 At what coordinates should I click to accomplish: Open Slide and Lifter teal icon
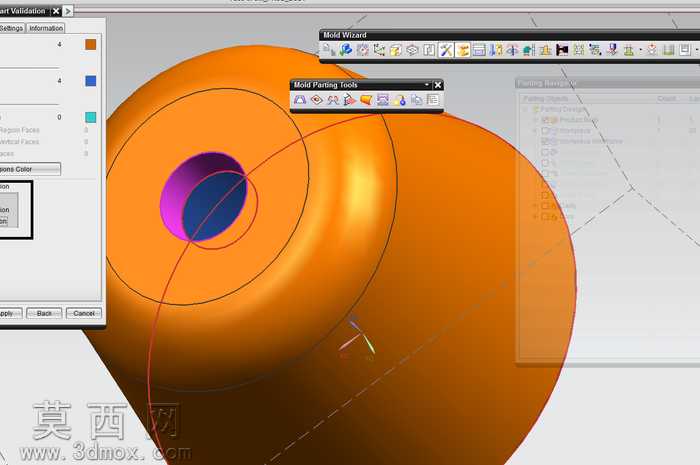529,50
